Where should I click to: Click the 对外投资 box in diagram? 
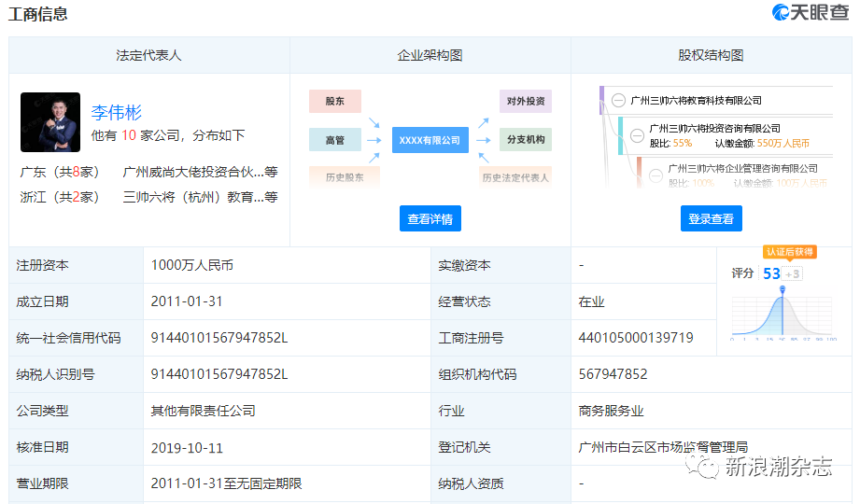[526, 102]
